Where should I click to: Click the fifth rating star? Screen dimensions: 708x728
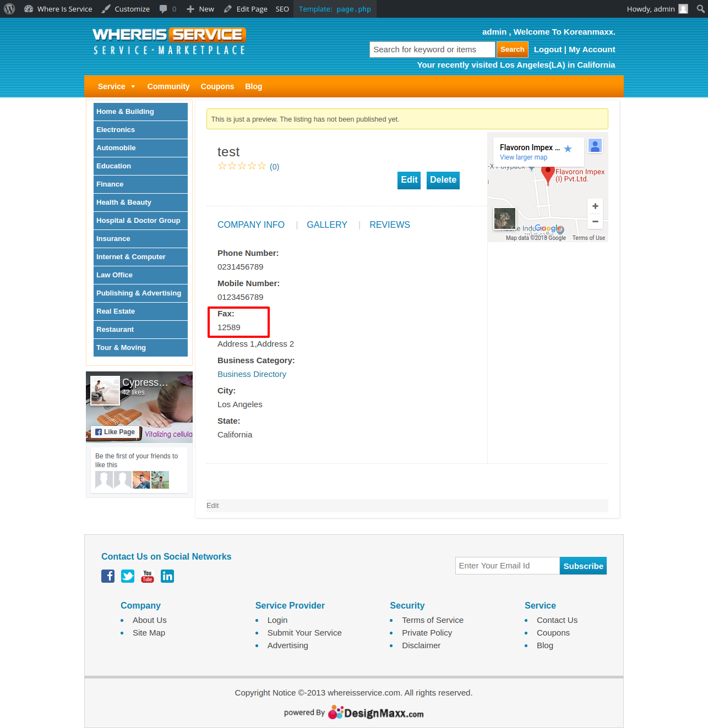coord(262,166)
